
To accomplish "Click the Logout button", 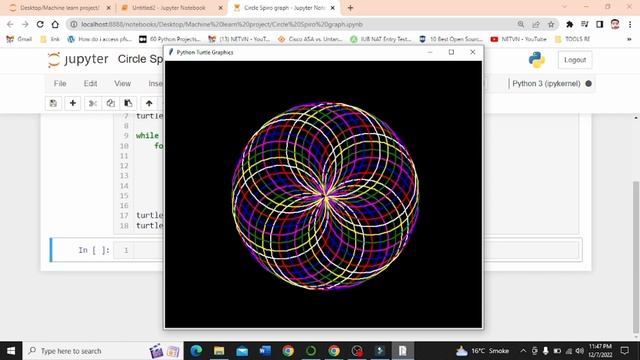I will 575,60.
